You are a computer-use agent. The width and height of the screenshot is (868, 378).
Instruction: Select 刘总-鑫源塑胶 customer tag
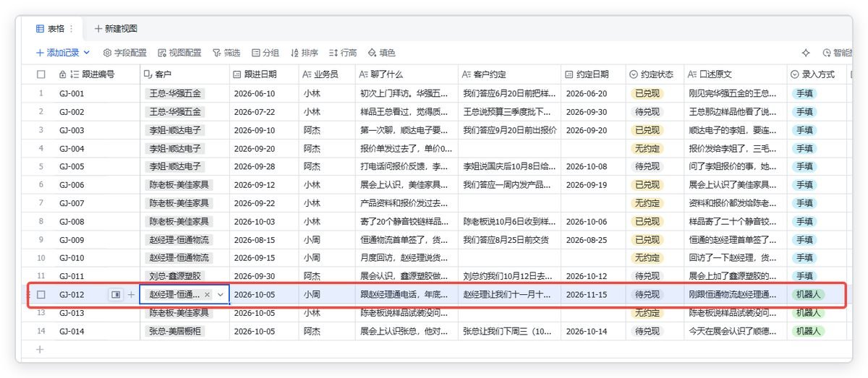(176, 276)
